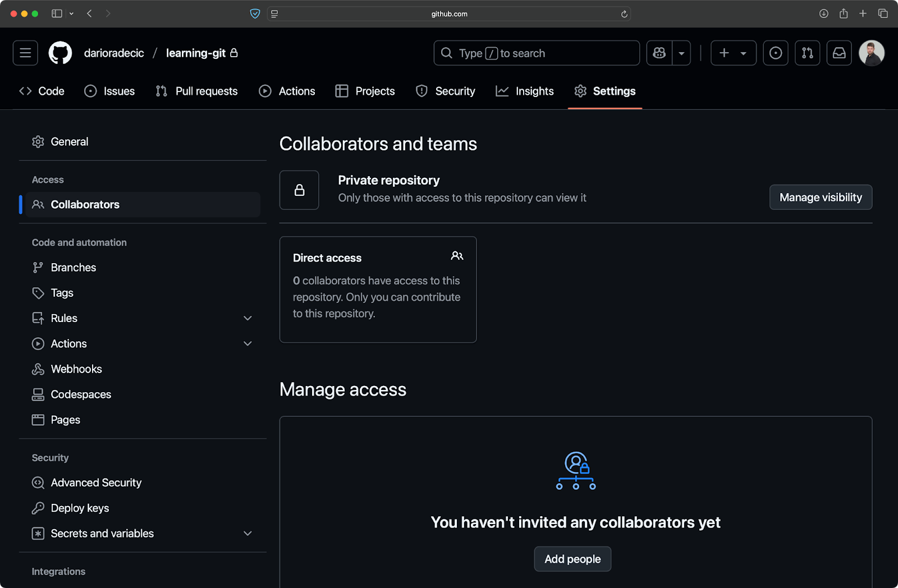
Task: Click the github.com address bar
Action: click(x=449, y=13)
